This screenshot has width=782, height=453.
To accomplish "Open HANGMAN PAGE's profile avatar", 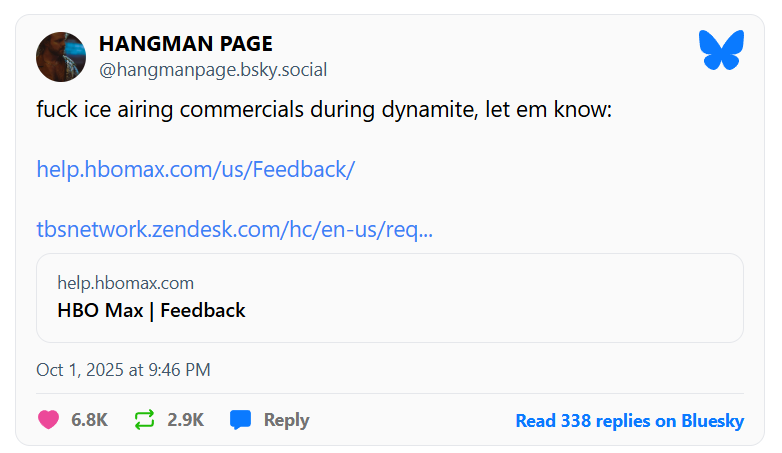I will pyautogui.click(x=61, y=57).
